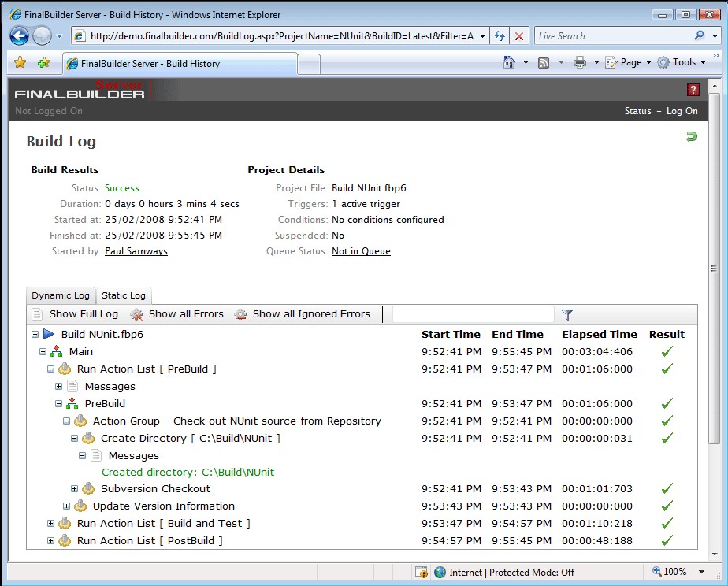
Task: Click the Show Full Log button
Action: [x=75, y=314]
